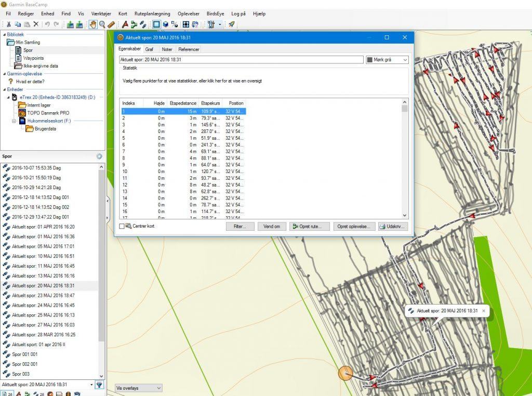Click the full screen map icon
532x396 pixels.
coord(186,24)
